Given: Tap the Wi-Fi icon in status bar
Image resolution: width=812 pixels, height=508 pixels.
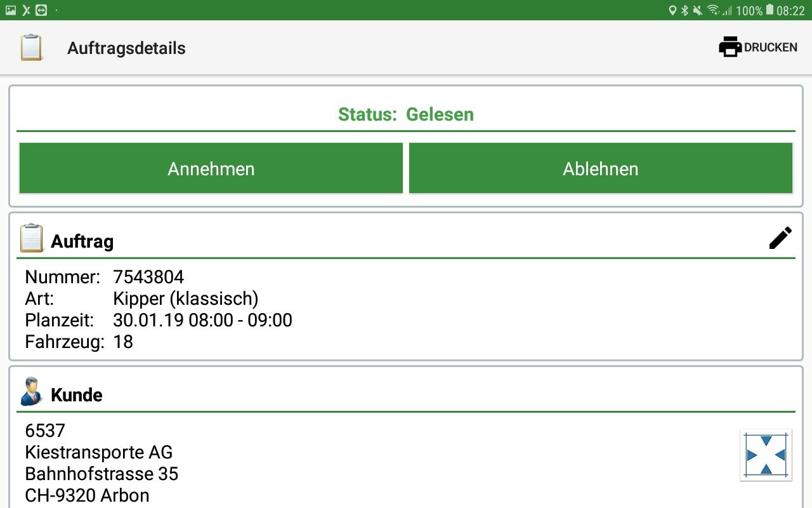Looking at the screenshot, I should 712,10.
